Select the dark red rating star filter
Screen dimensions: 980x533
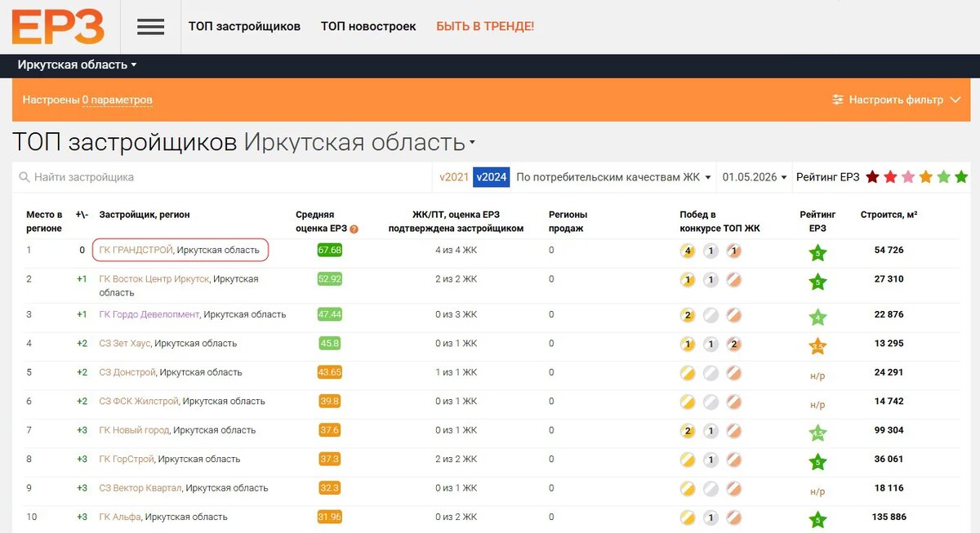(x=872, y=177)
